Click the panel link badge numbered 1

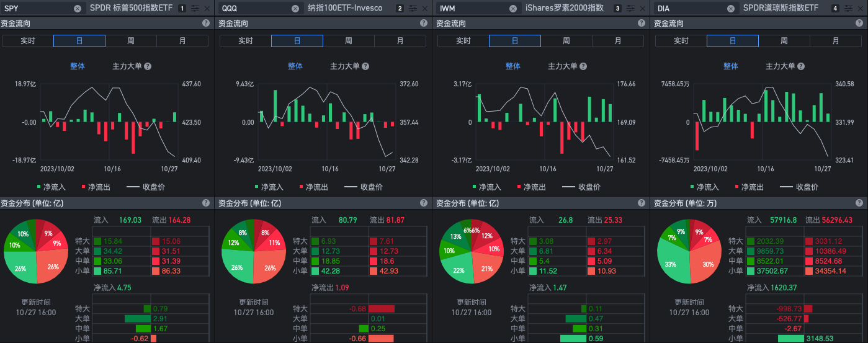tap(182, 9)
